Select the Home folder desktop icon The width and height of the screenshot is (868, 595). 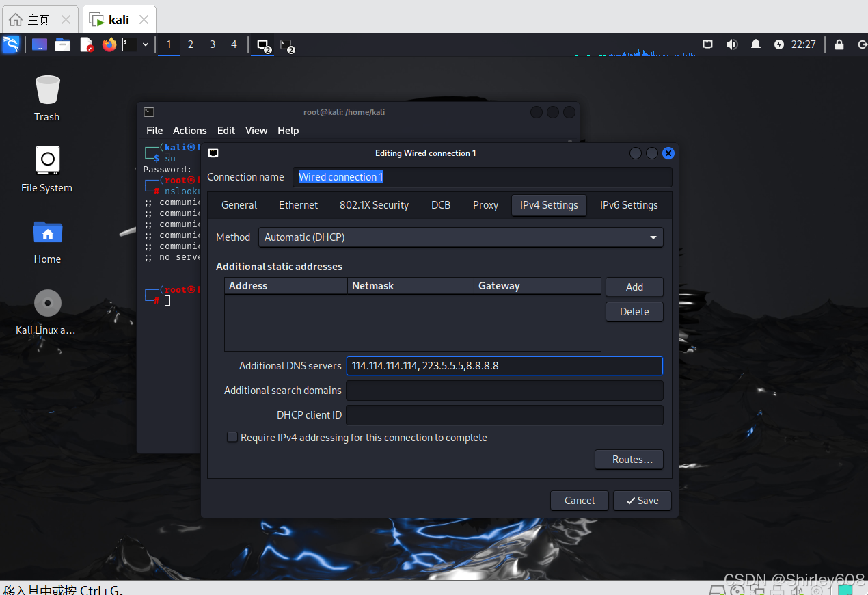coord(47,241)
